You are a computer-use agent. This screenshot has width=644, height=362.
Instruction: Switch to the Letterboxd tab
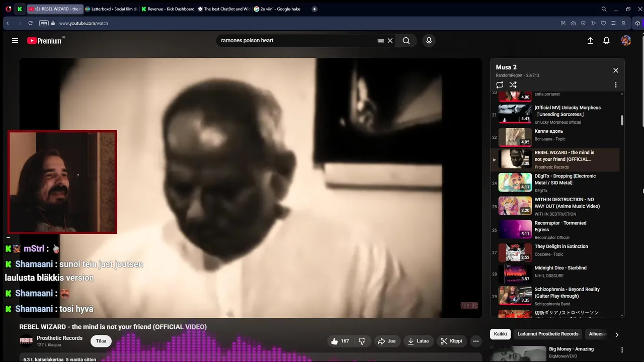point(111,9)
